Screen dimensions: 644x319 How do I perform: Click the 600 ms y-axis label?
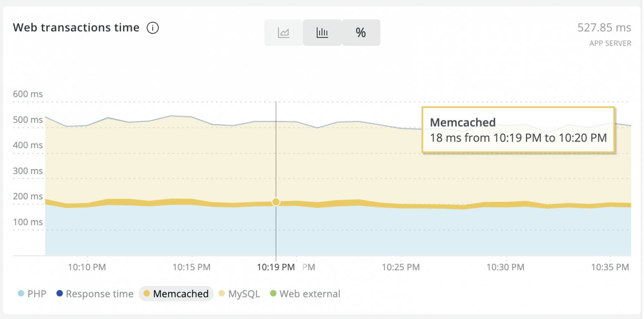28,94
